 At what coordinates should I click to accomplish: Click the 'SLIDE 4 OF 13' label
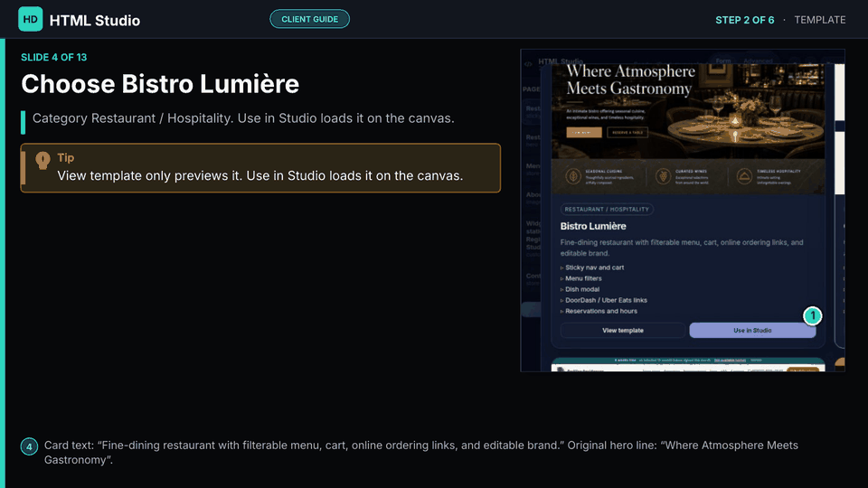tap(53, 58)
